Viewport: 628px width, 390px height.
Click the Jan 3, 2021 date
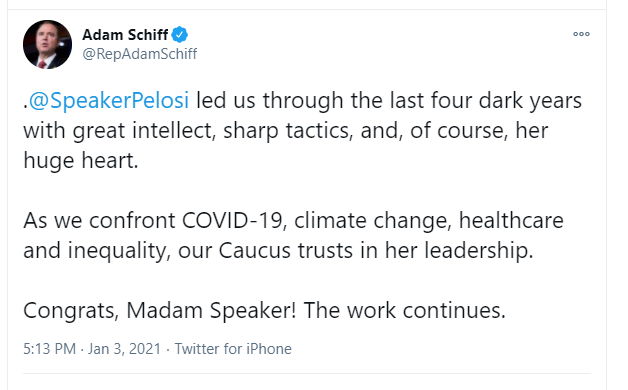click(124, 349)
